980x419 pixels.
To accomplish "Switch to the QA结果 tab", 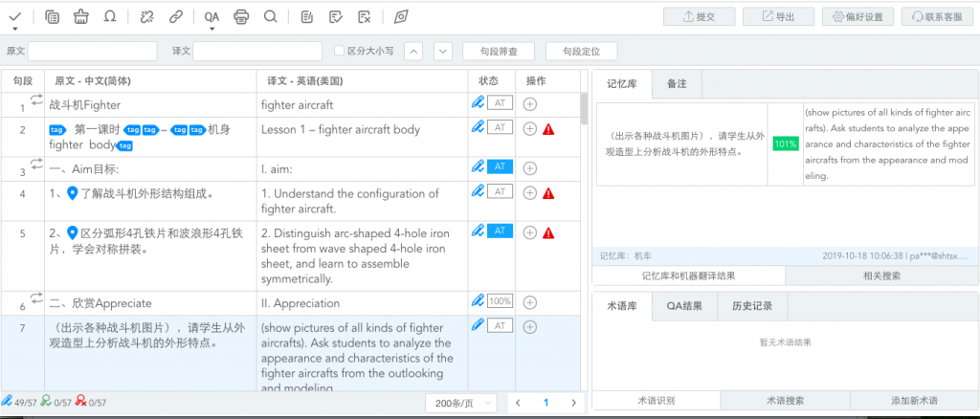I will [684, 306].
